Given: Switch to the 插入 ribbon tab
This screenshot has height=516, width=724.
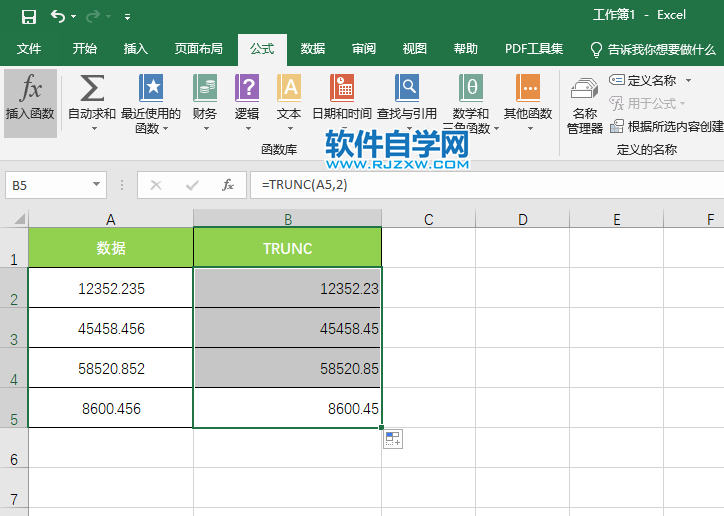Looking at the screenshot, I should point(136,48).
